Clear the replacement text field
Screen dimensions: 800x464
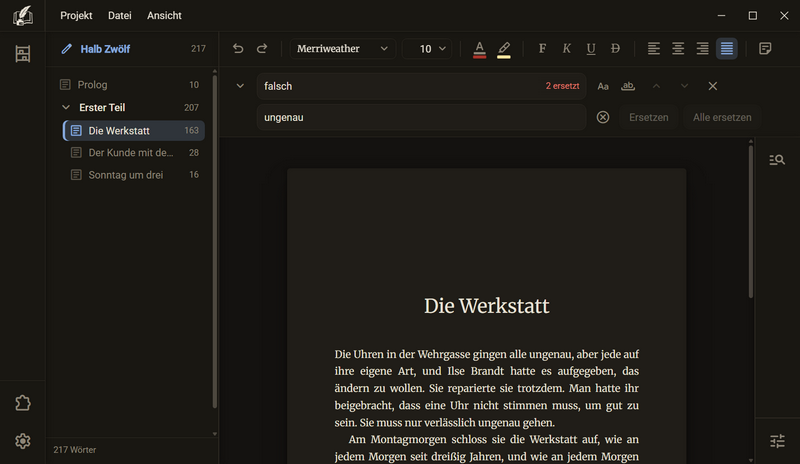603,117
